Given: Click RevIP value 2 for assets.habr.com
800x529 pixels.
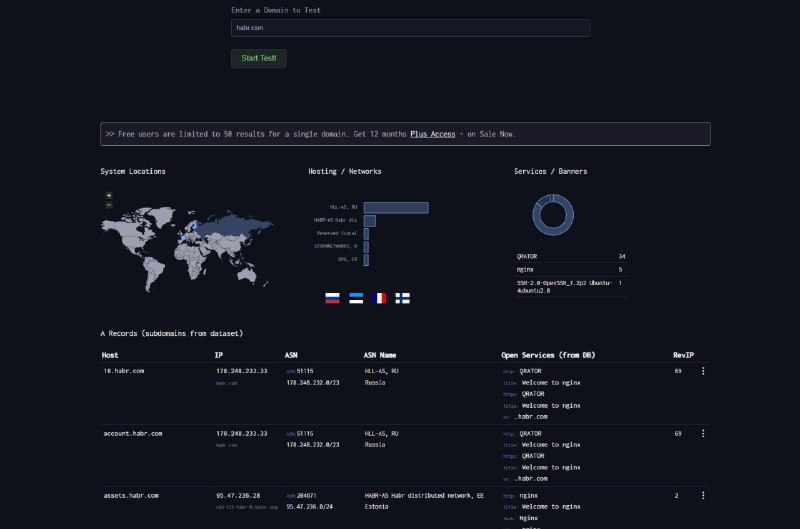Looking at the screenshot, I should [677, 495].
